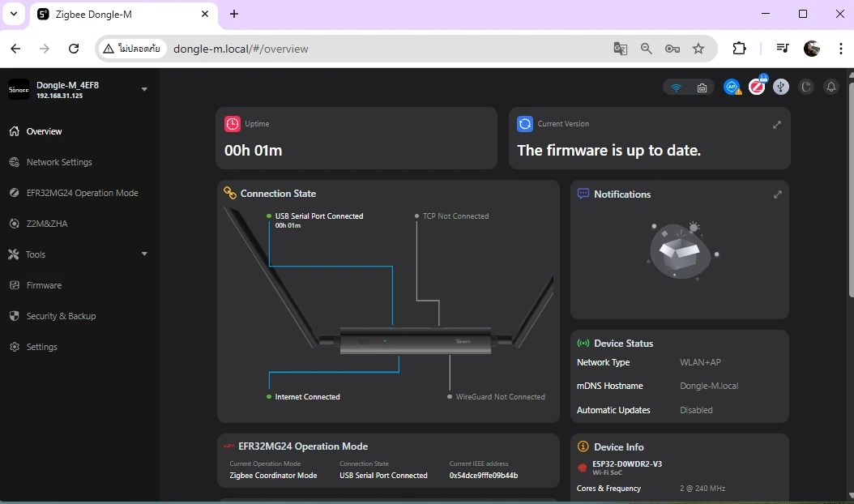Click the Google Translate icon in address bar

[x=621, y=49]
